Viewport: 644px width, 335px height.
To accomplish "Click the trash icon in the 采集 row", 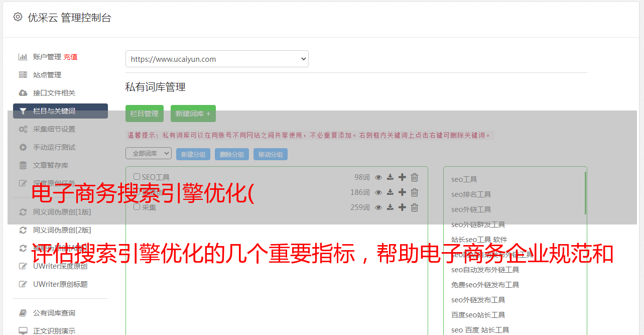I will click(x=415, y=207).
